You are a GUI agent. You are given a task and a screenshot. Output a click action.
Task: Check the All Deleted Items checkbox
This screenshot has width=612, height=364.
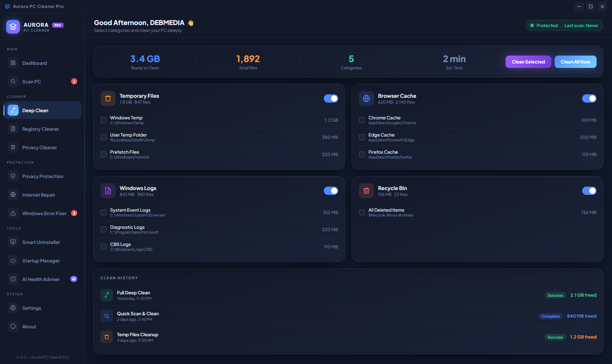pos(362,212)
